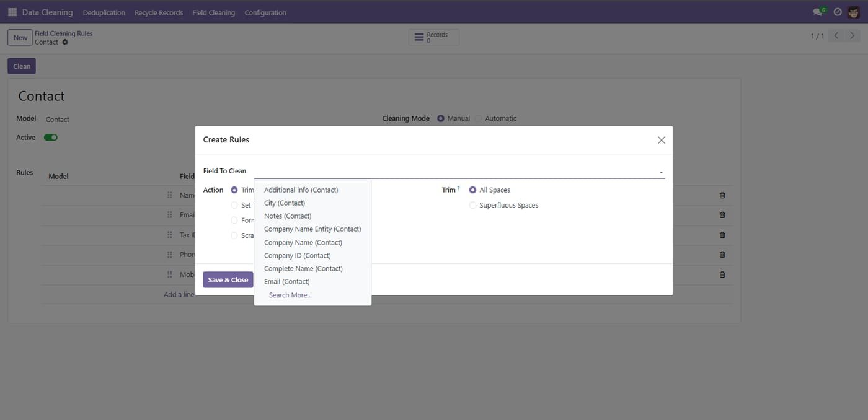Viewport: 868px width, 420px height.
Task: Go to next record arrow
Action: pos(852,36)
